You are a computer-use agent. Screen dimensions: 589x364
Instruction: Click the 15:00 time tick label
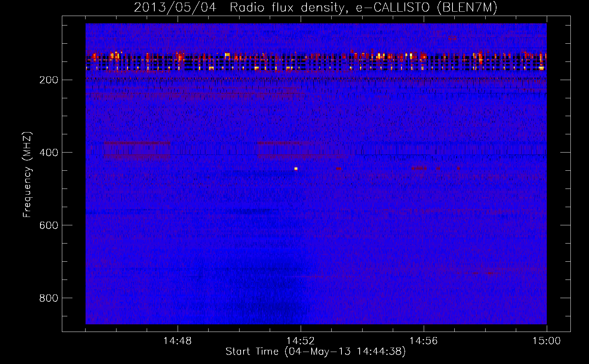[x=547, y=341]
